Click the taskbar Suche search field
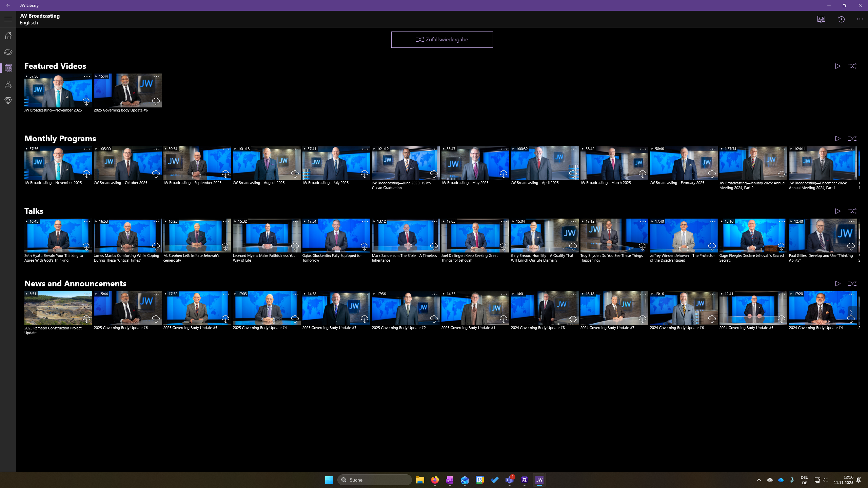The height and width of the screenshot is (488, 868). [375, 480]
